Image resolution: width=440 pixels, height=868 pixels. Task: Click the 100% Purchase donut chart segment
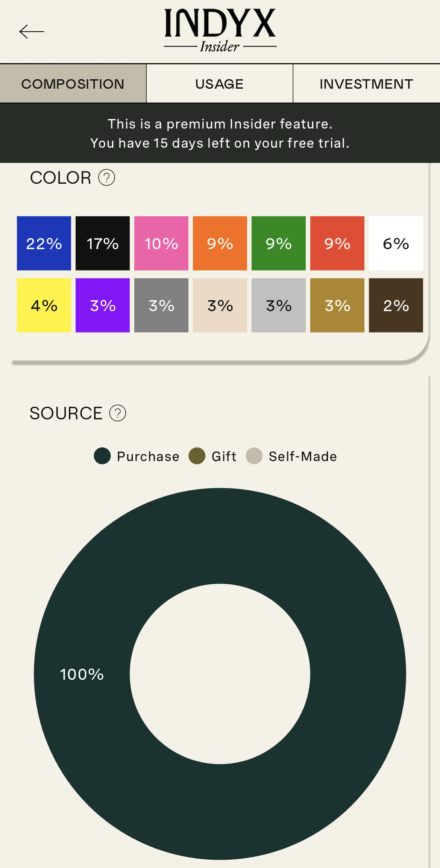click(x=82, y=674)
